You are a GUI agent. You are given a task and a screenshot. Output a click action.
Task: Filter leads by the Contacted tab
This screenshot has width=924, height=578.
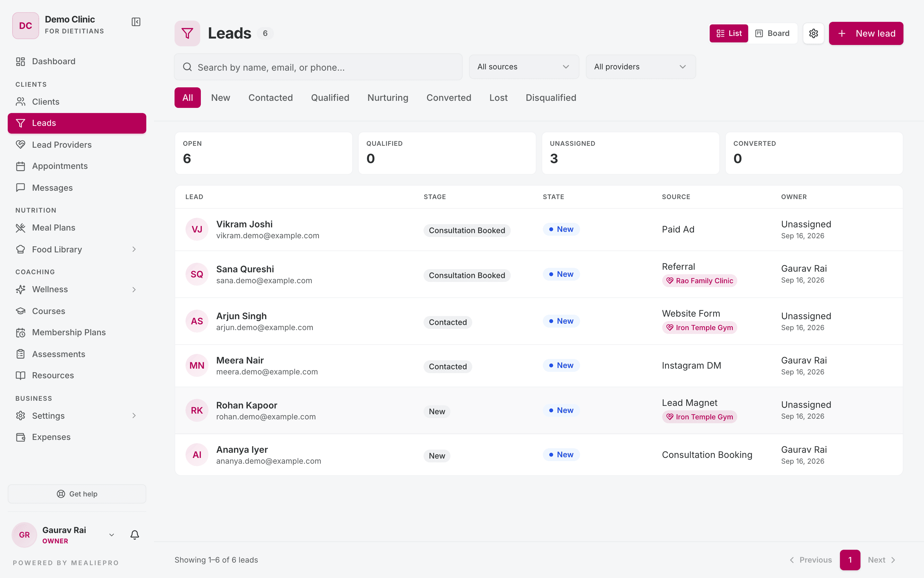point(270,98)
